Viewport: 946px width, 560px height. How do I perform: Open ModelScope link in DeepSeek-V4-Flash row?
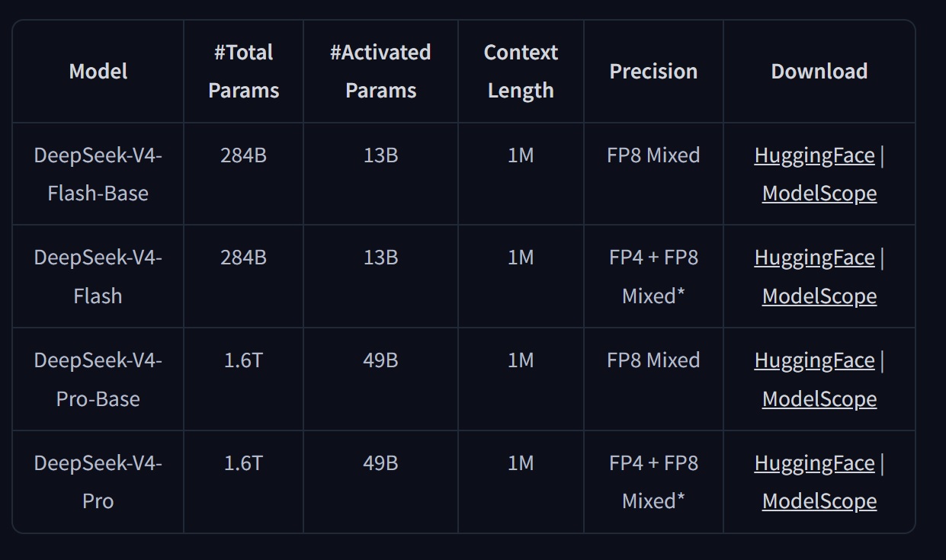click(819, 296)
